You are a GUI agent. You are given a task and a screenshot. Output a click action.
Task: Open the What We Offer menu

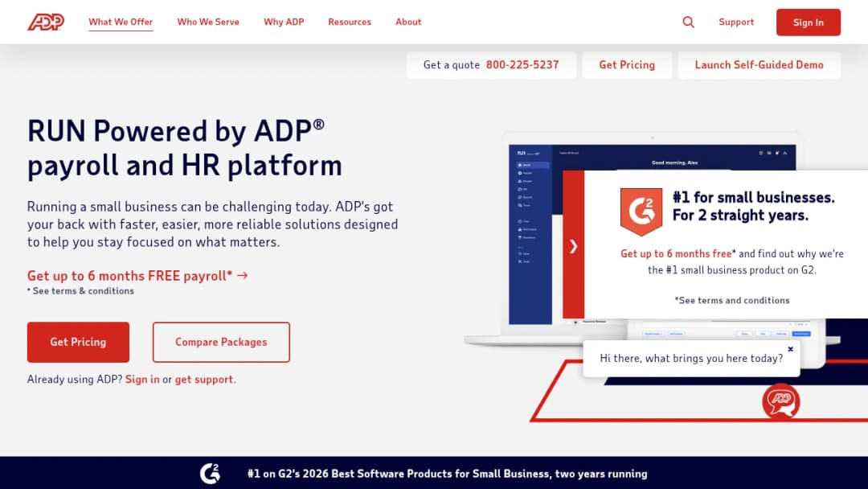[x=121, y=23]
